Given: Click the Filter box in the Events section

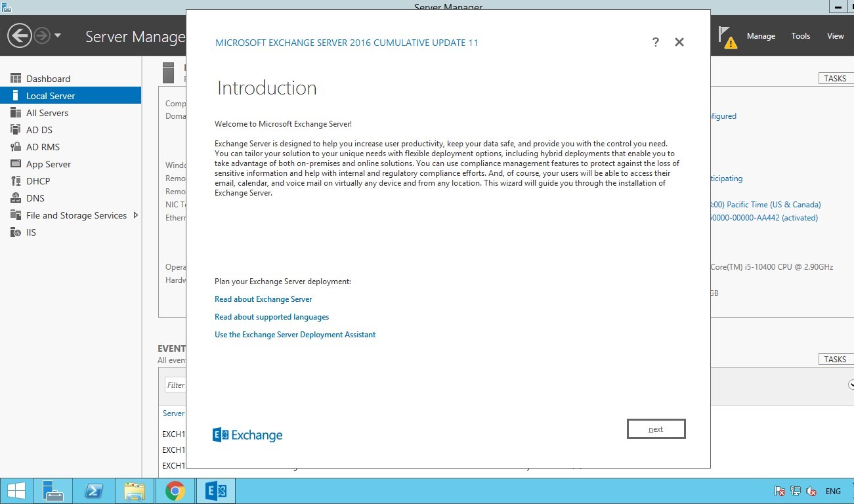Looking at the screenshot, I should click(175, 385).
